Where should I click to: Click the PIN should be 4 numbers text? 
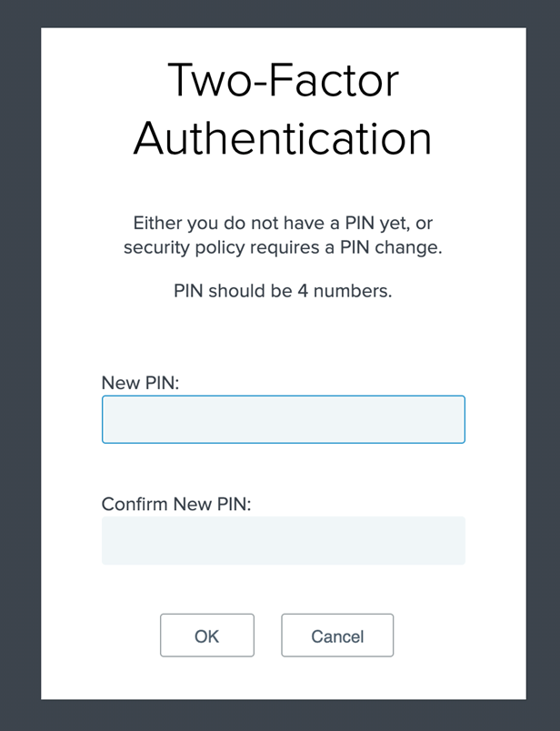283,291
